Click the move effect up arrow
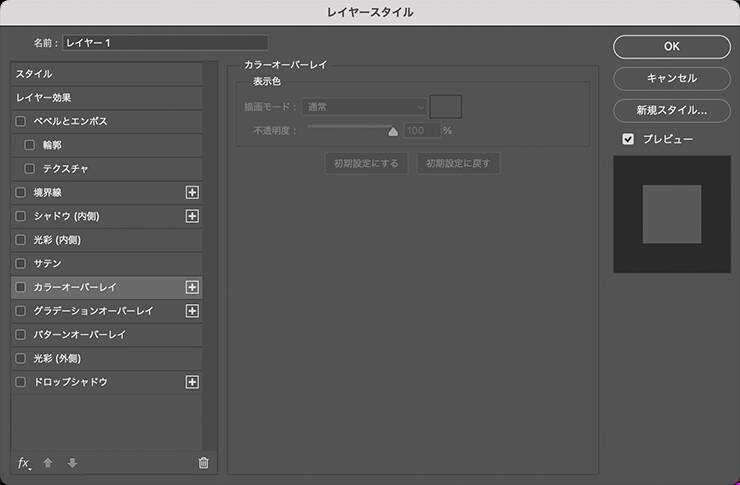This screenshot has width=740, height=485. (48, 462)
